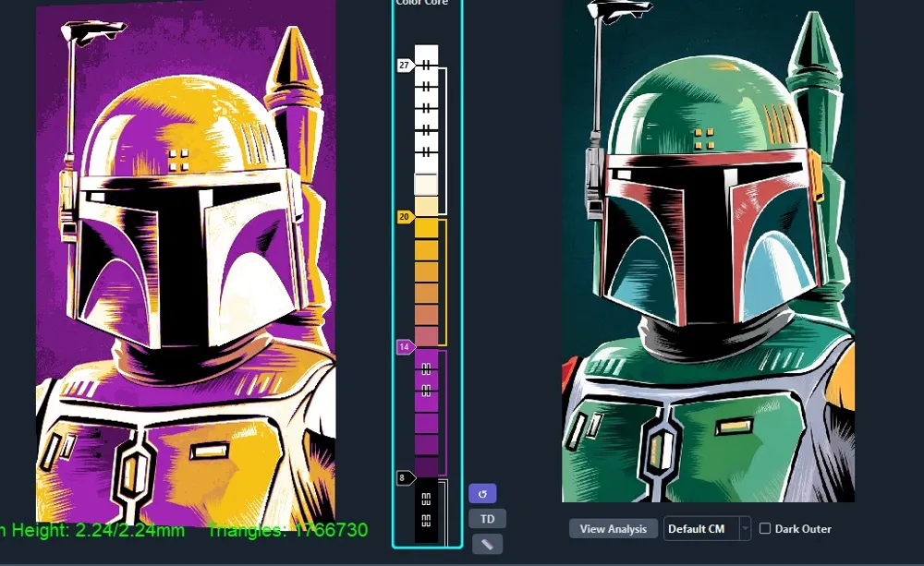Click the View Analysis button
Image resolution: width=924 pixels, height=566 pixels.
point(613,529)
